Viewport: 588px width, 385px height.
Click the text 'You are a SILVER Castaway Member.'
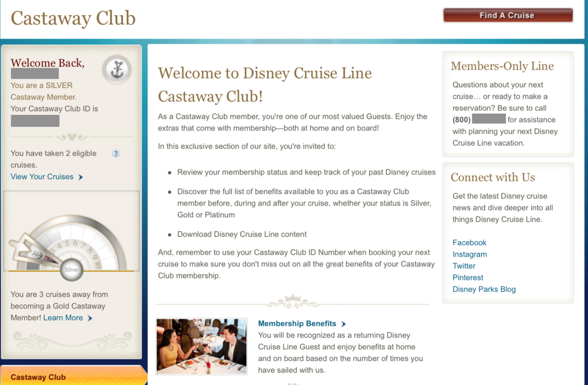44,91
